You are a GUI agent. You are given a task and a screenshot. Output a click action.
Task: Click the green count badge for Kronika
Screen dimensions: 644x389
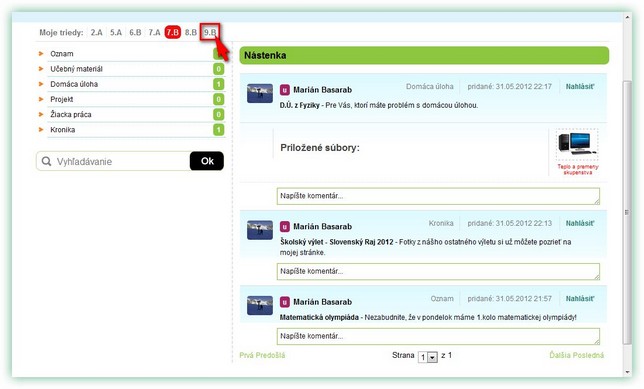point(218,130)
